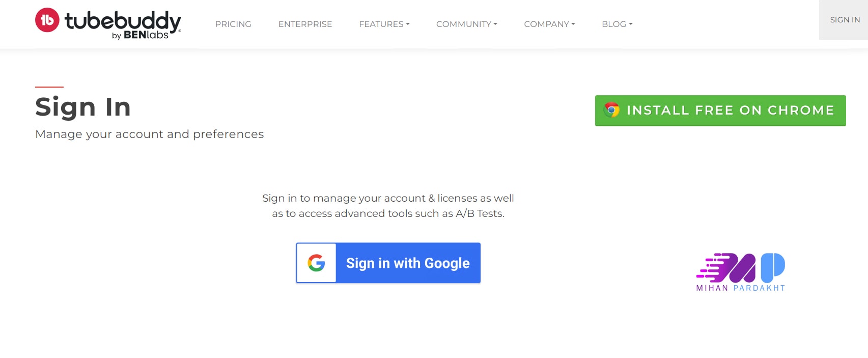Click the large 'Sign In' page heading
The height and width of the screenshot is (358, 868).
click(83, 107)
